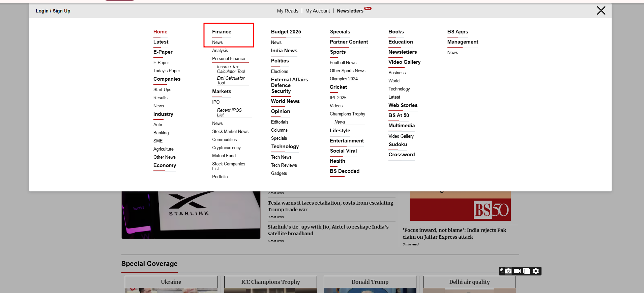Select Budget 2025 in the menu
Screen dimensions: 644x293
[286, 32]
